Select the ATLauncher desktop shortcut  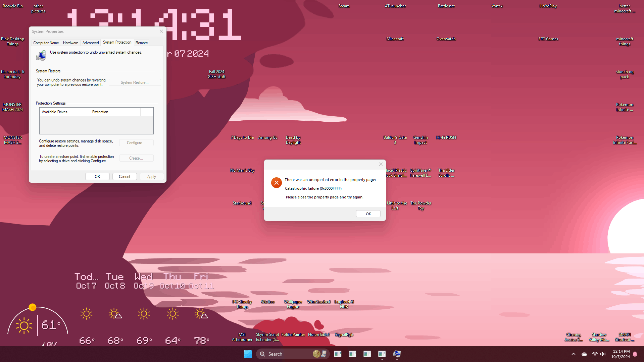395,6
